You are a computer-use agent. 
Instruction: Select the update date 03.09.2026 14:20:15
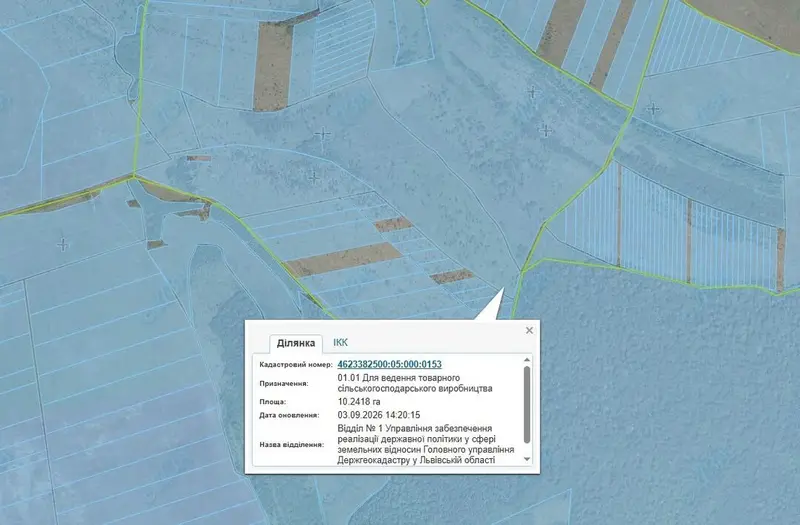pos(379,415)
